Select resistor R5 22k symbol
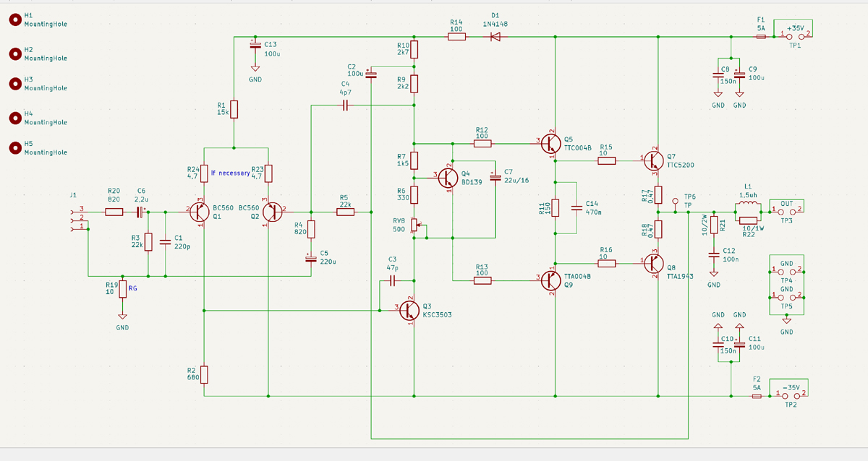The width and height of the screenshot is (868, 461). (345, 212)
